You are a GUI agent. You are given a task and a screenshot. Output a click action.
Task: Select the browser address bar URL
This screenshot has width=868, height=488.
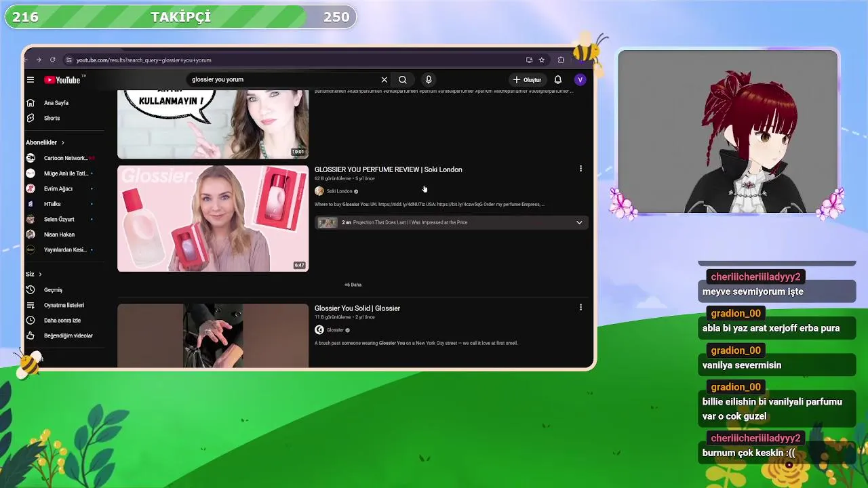[x=144, y=60]
